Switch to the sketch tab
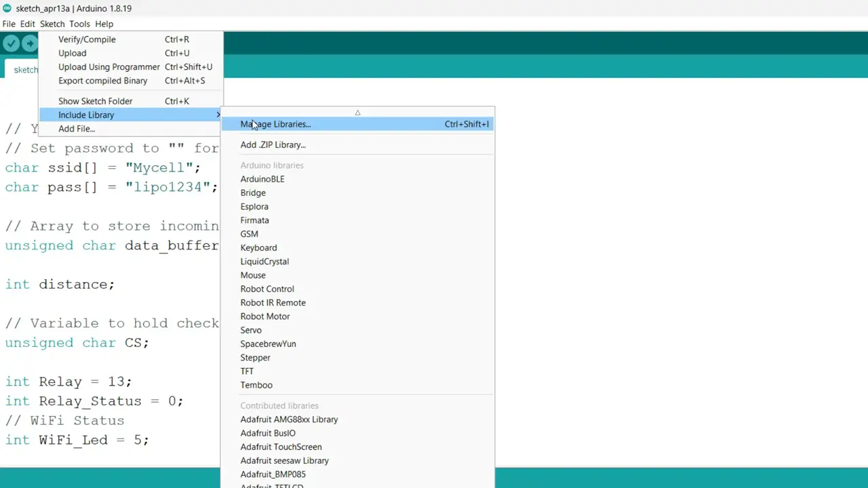This screenshot has width=868, height=488. 22,69
